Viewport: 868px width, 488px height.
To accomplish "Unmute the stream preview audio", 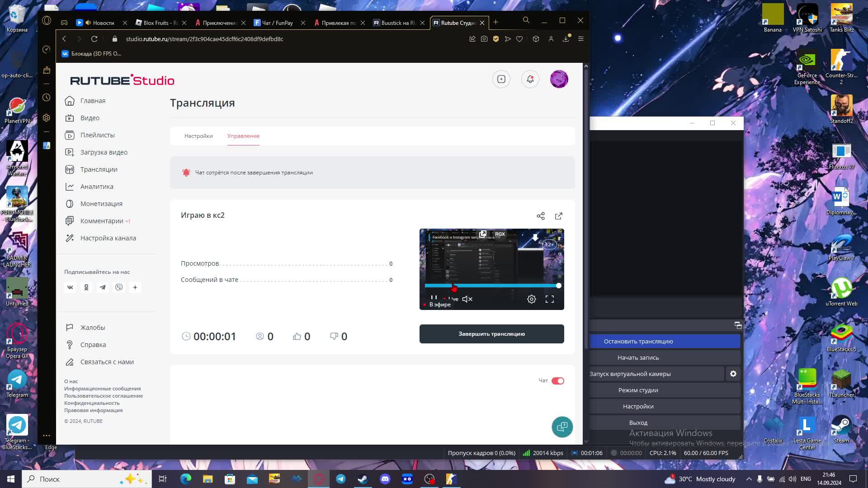I will tap(467, 299).
